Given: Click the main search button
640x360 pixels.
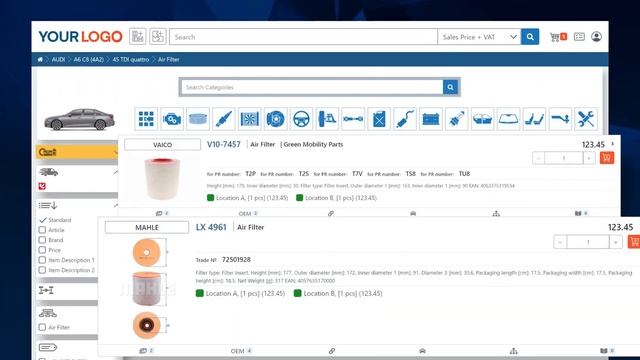Looking at the screenshot, I should tap(530, 37).
